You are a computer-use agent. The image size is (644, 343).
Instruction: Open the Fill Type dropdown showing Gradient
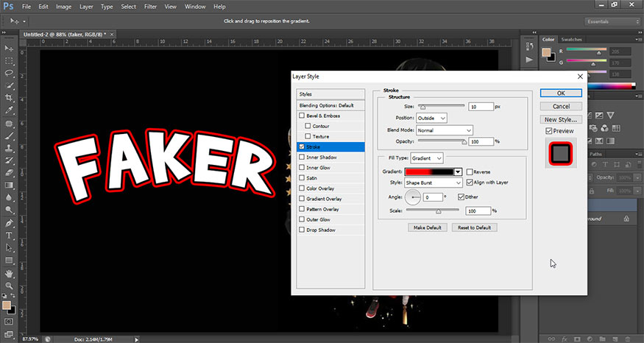[427, 158]
